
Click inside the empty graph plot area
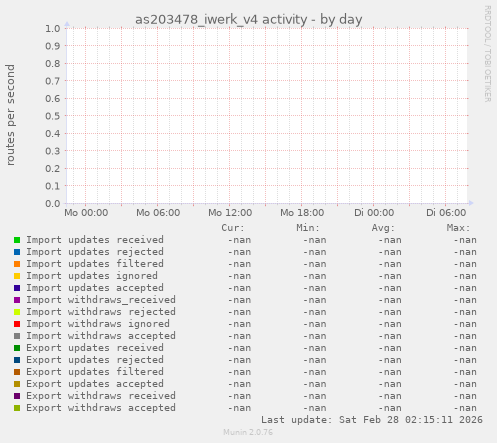point(267,116)
